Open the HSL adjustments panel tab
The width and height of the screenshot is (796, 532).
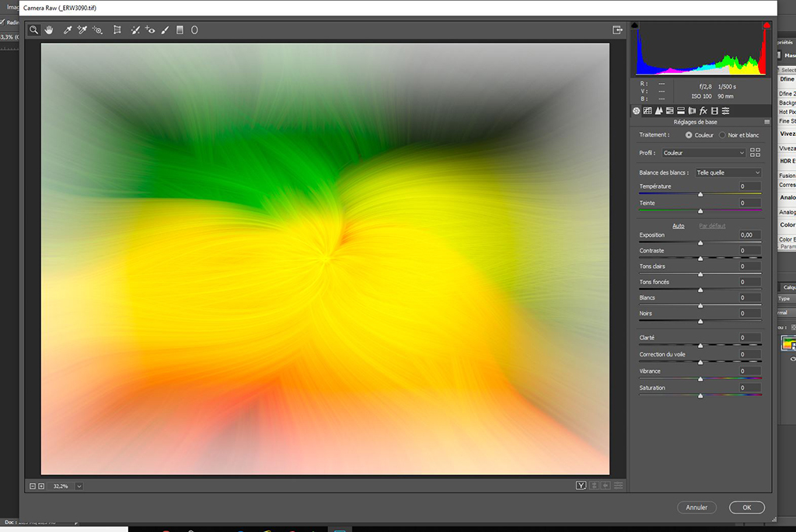click(x=670, y=110)
